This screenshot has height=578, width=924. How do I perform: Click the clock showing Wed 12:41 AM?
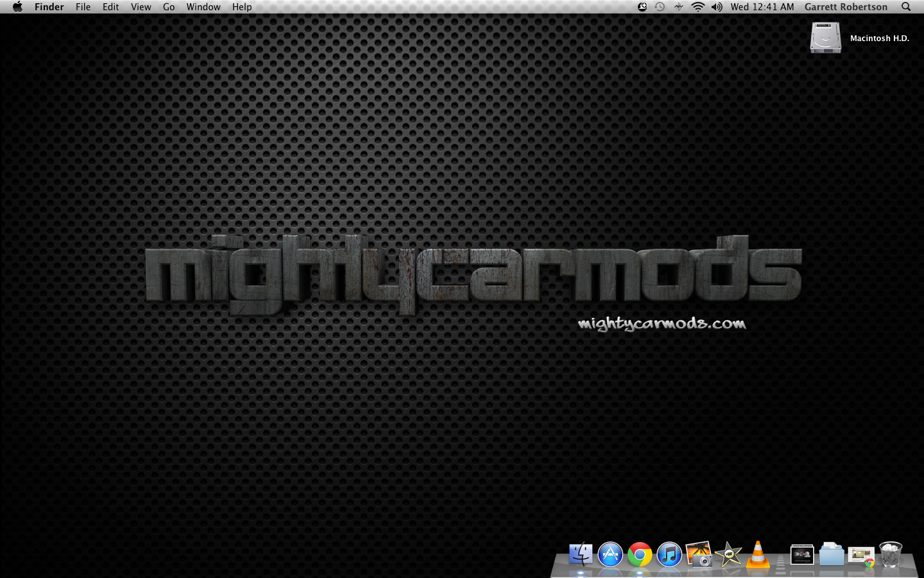(762, 7)
